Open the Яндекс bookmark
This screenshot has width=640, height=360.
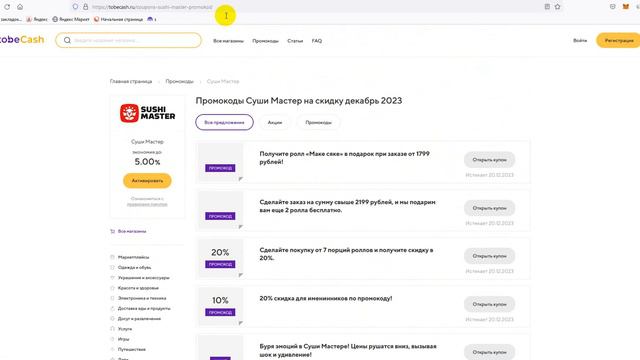click(37, 19)
